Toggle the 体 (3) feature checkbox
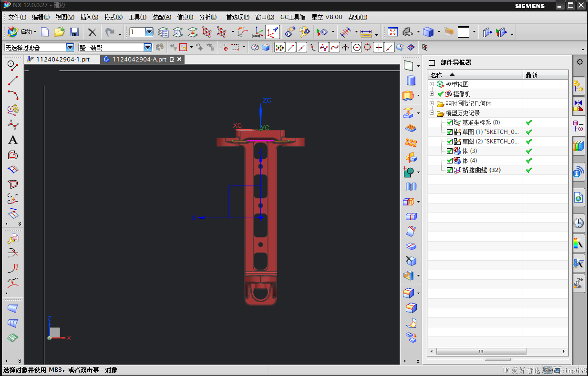The width and height of the screenshot is (588, 376). (x=449, y=151)
